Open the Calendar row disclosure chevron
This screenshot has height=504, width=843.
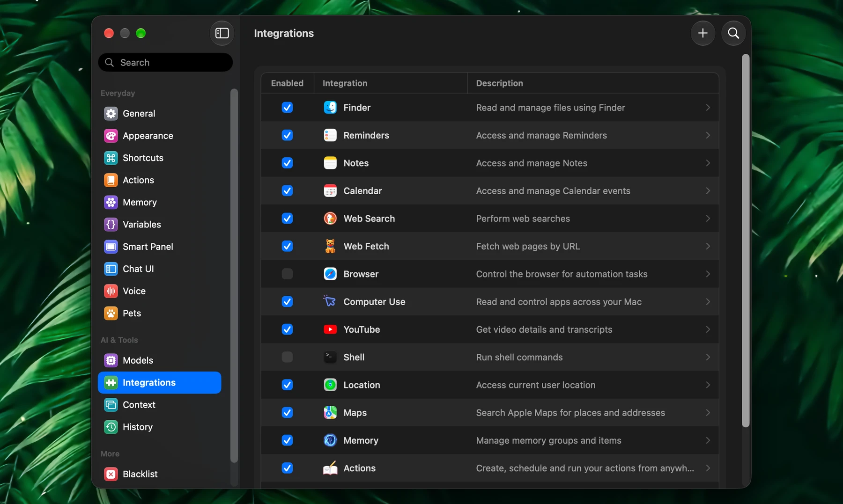[x=708, y=191]
